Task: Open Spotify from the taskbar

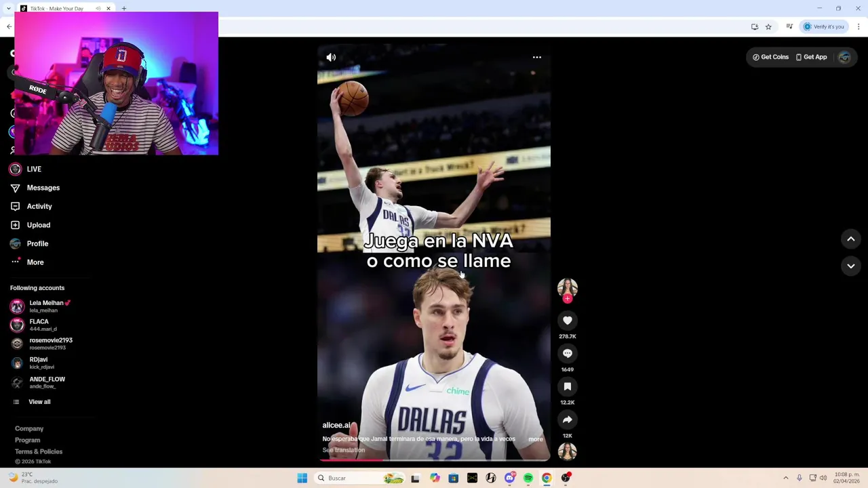Action: pos(528,479)
